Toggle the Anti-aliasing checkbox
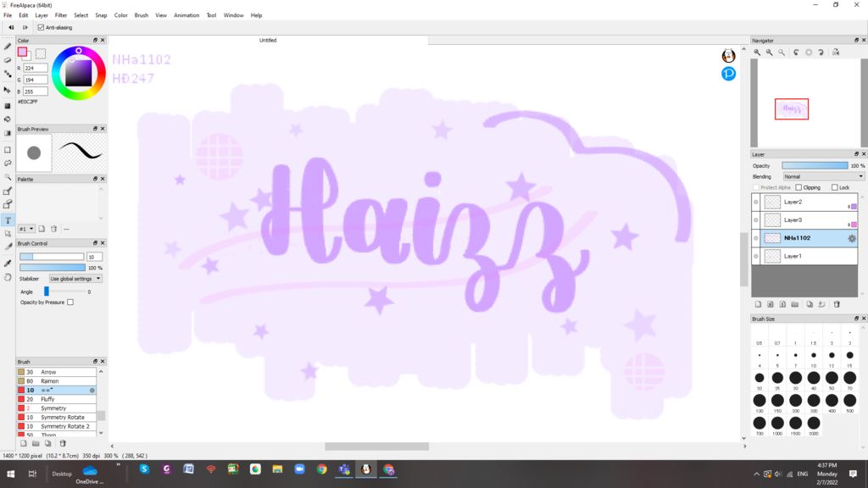 pos(41,27)
